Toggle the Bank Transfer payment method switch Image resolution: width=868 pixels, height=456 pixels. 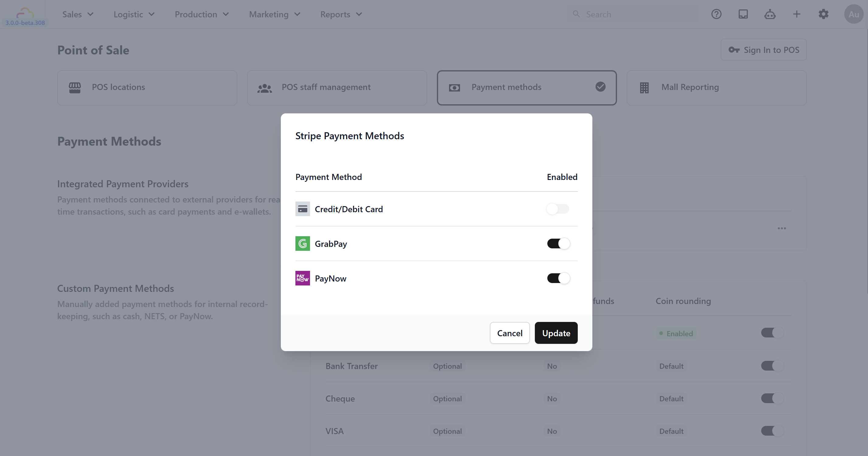(772, 366)
